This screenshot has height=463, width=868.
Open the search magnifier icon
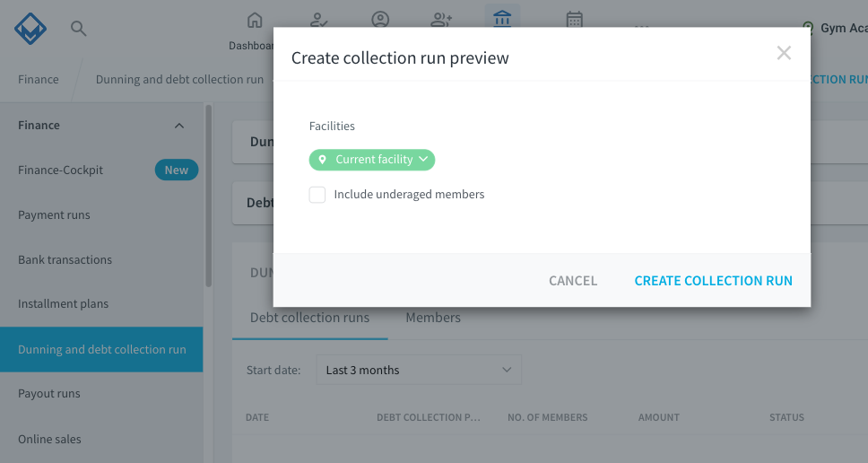(x=79, y=28)
